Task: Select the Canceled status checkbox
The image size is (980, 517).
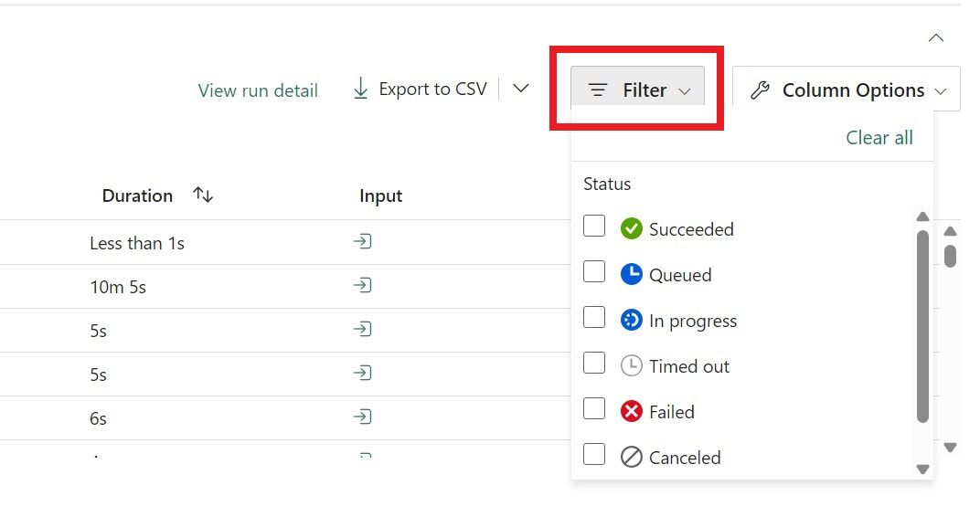Action: coord(594,455)
